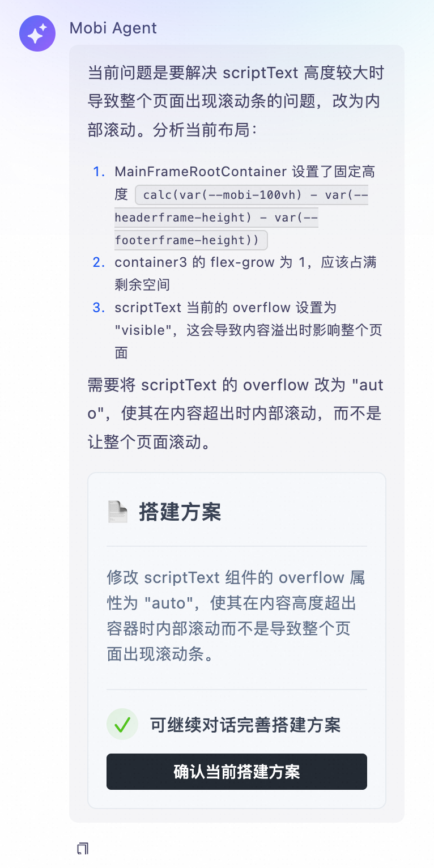The width and height of the screenshot is (434, 868).
Task: Click the green checkmark status icon
Action: [x=122, y=724]
